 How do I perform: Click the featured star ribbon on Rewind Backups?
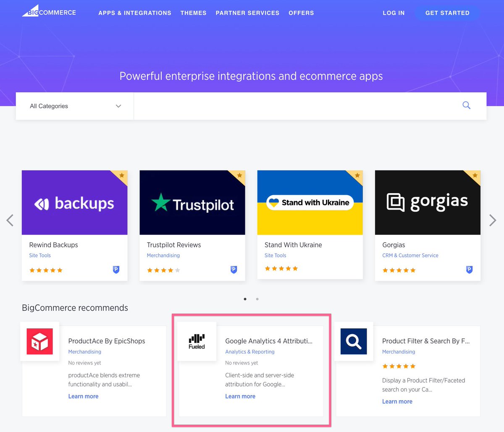pos(121,176)
